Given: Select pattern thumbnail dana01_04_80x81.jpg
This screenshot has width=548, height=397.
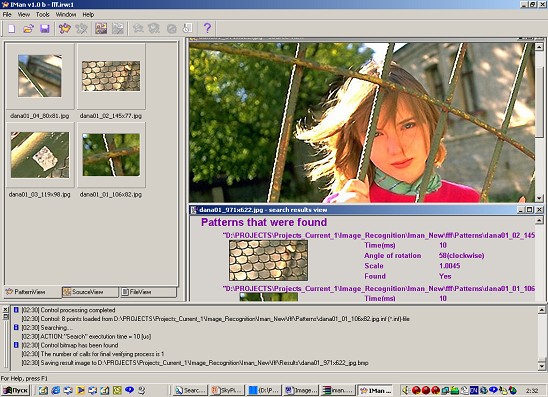Looking at the screenshot, I should pyautogui.click(x=39, y=76).
